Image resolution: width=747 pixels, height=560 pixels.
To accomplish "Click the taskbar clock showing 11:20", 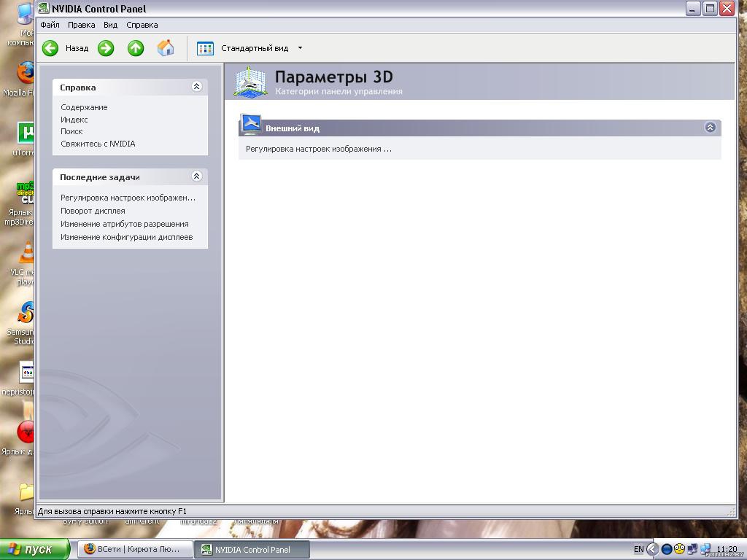I will pyautogui.click(x=727, y=550).
